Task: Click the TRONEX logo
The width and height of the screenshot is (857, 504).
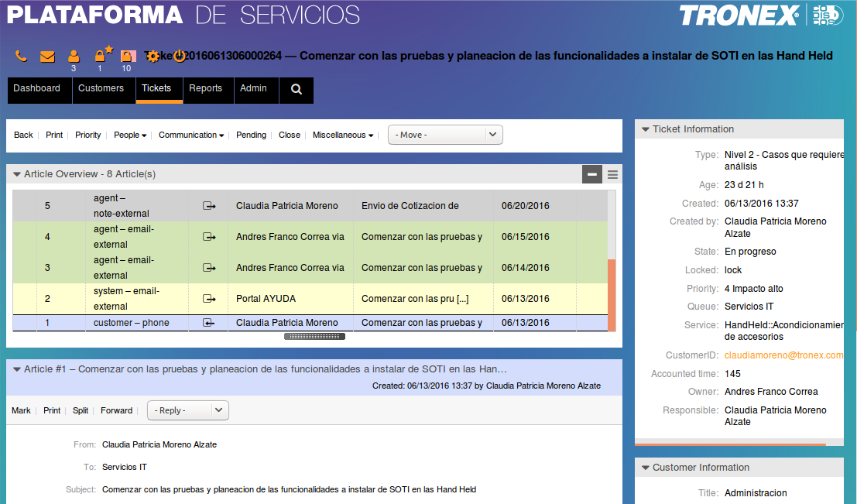Action: [x=739, y=15]
